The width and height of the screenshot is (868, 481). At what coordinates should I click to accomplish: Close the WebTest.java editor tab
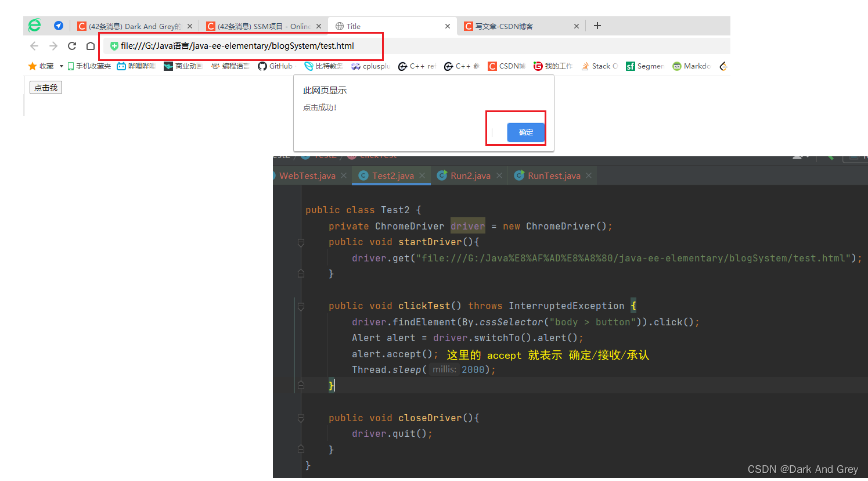344,175
